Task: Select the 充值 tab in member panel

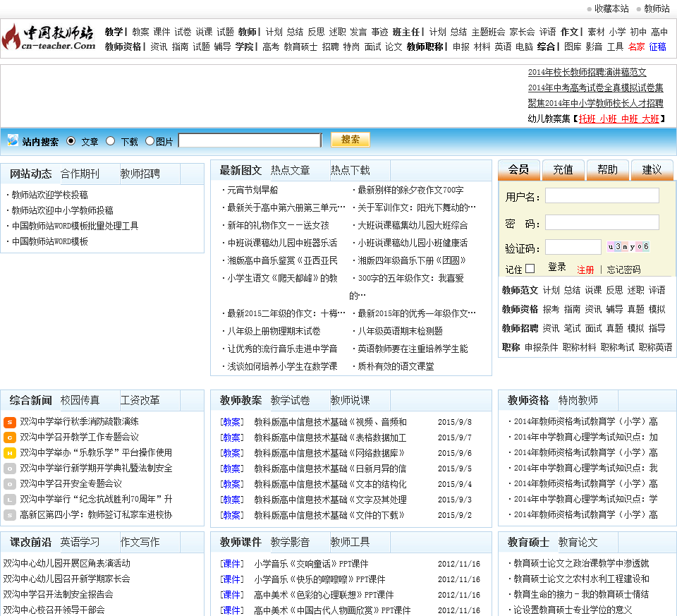Action: point(563,170)
